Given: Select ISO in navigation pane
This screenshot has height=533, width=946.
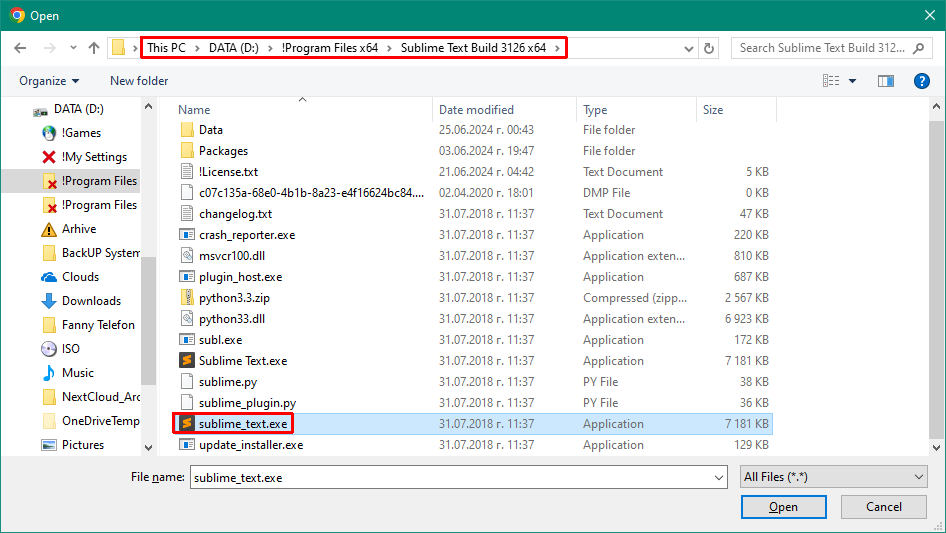Looking at the screenshot, I should click(x=70, y=349).
